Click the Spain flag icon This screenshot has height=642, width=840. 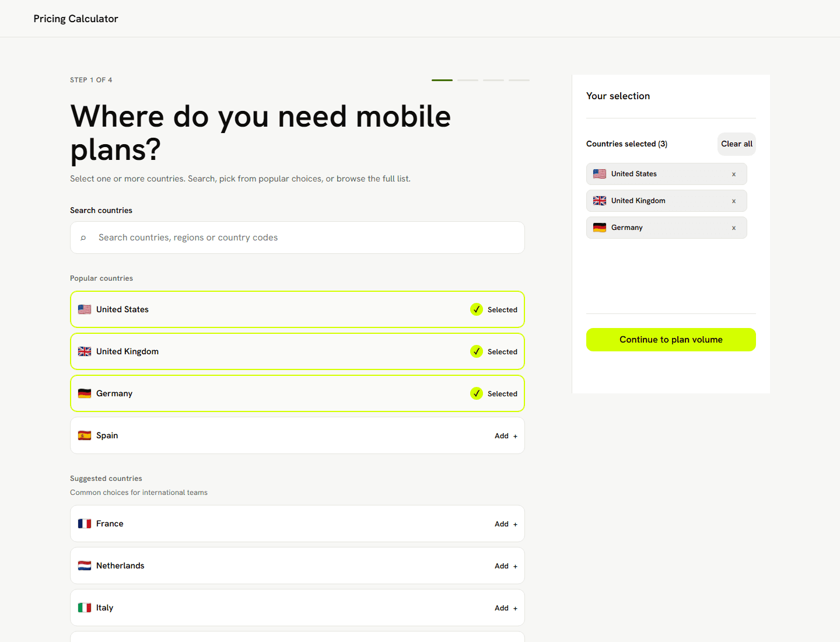coord(85,435)
